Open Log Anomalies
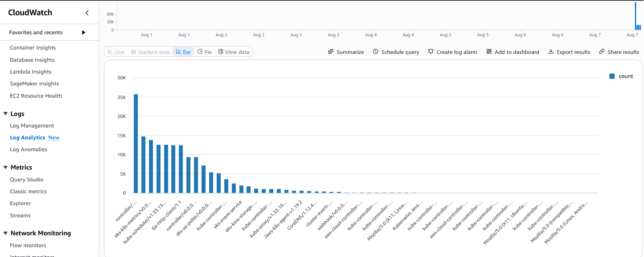 tap(28, 150)
